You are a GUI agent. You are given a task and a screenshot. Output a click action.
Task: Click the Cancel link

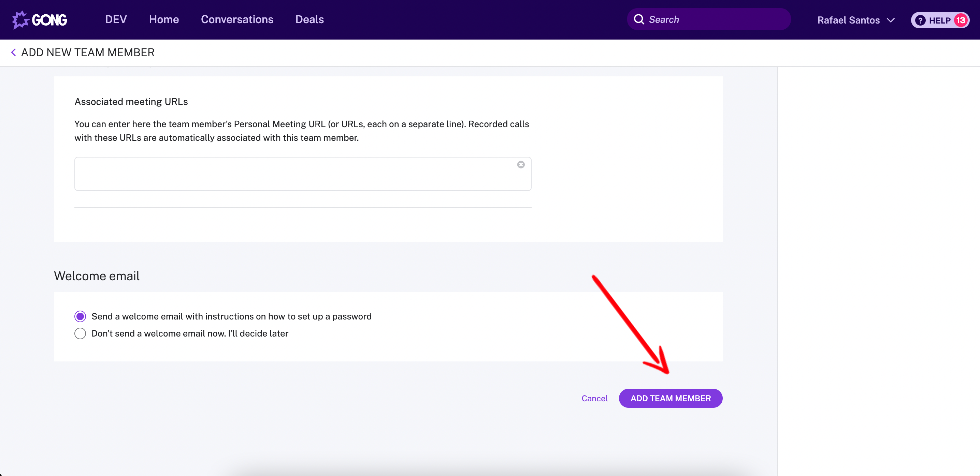click(x=594, y=399)
